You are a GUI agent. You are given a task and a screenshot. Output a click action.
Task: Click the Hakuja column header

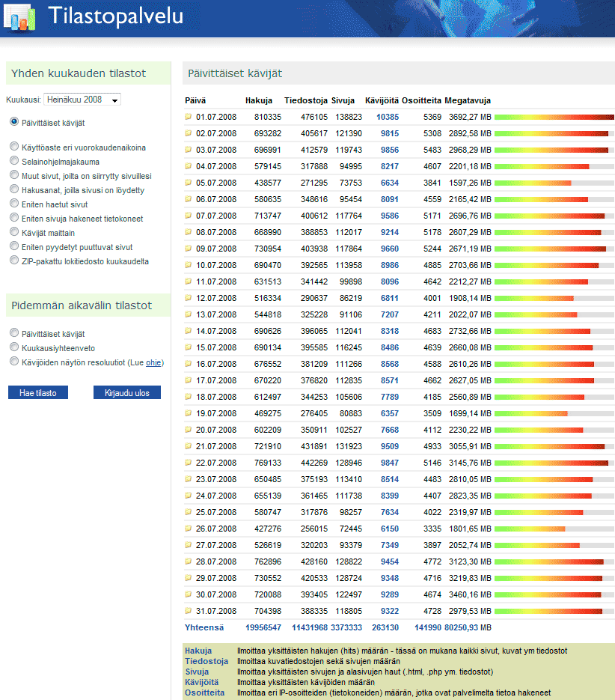[x=259, y=100]
